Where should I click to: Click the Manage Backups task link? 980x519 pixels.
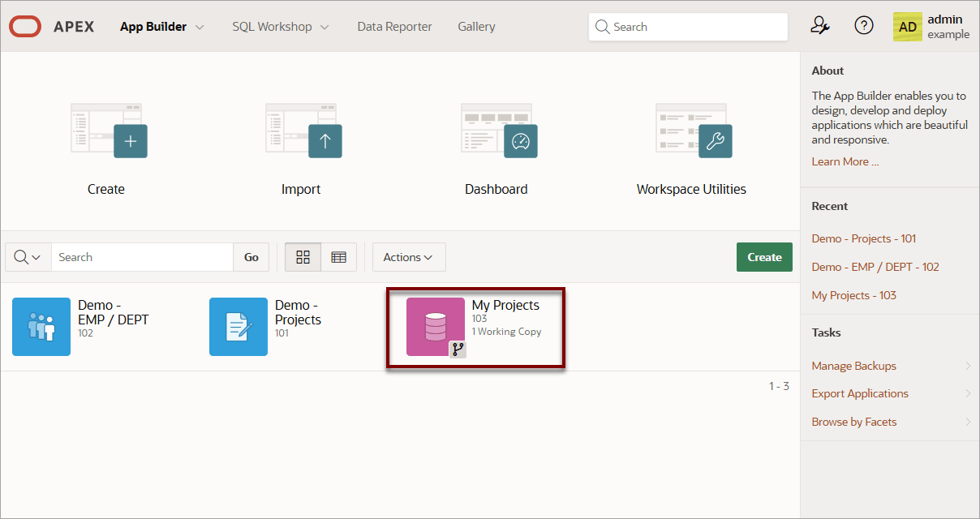click(x=854, y=366)
